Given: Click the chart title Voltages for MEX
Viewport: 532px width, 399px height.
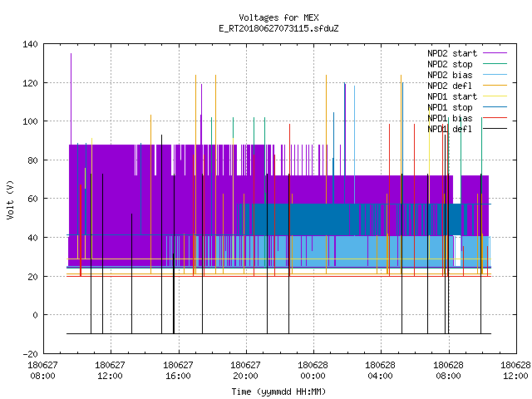Looking at the screenshot, I should click(278, 17).
